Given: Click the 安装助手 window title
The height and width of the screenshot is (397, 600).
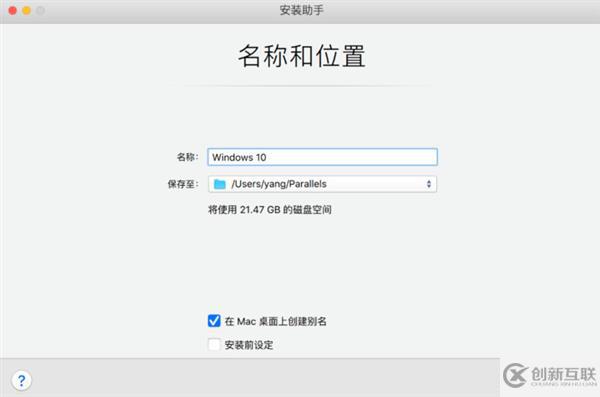Looking at the screenshot, I should click(x=302, y=10).
